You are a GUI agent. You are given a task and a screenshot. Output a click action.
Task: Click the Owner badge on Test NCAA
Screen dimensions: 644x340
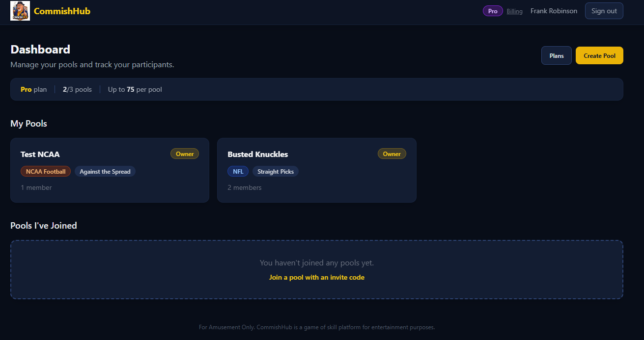click(x=185, y=154)
